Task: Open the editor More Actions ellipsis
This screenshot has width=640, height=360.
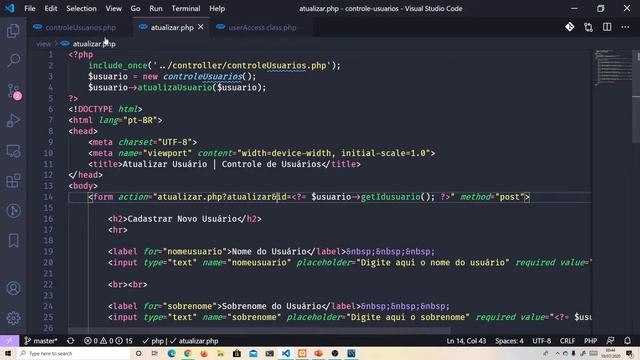Action: pyautogui.click(x=625, y=27)
